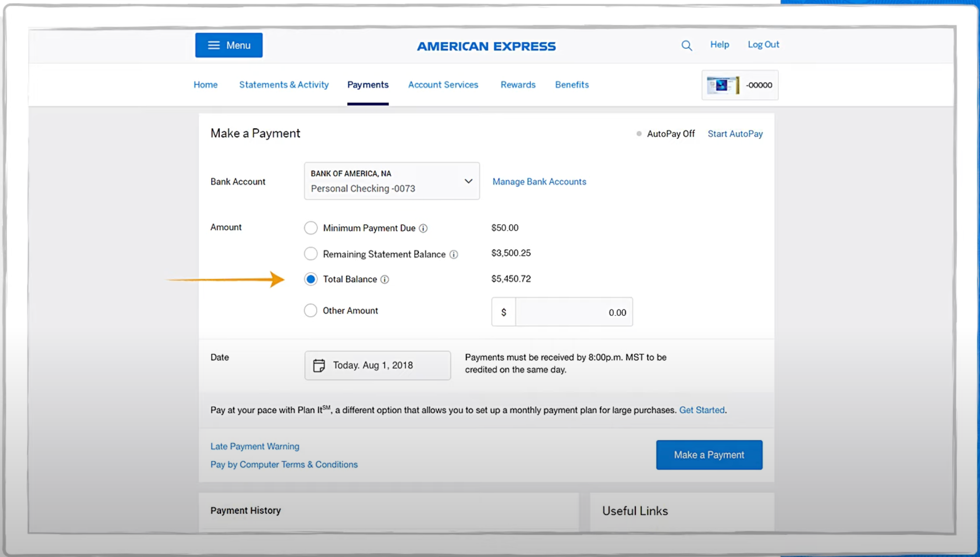
Task: Select the Minimum Payment Due radio button
Action: pos(311,228)
